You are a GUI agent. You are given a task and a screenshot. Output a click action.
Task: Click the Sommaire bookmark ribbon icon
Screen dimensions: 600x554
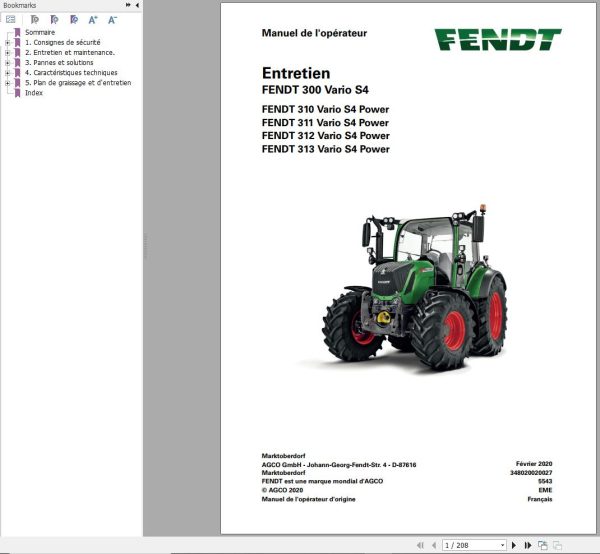[x=17, y=33]
